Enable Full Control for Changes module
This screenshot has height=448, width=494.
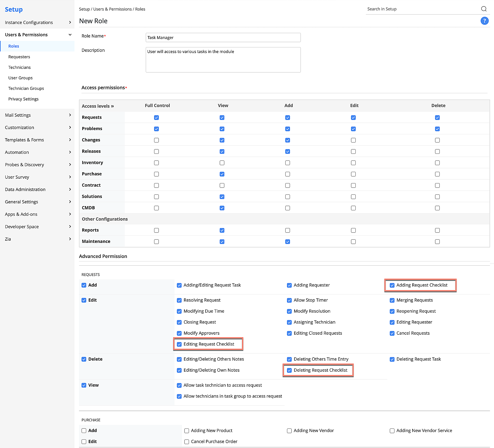pyautogui.click(x=156, y=140)
